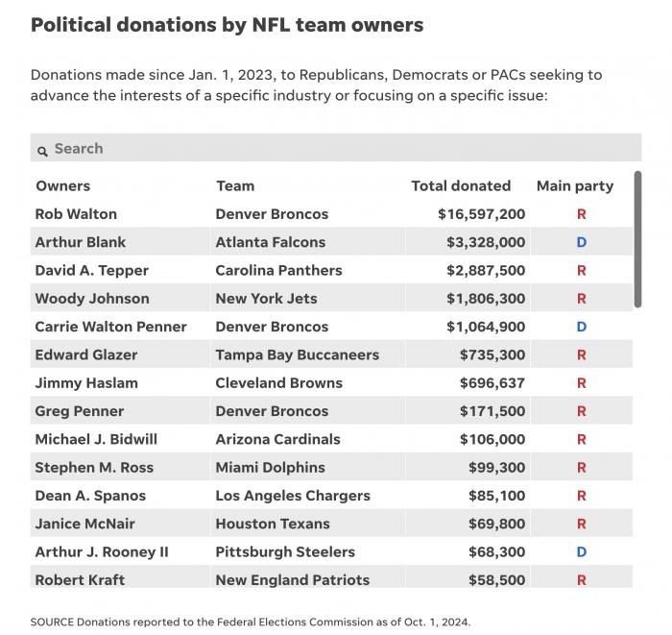Click the Janice McNair owner name
The width and height of the screenshot is (672, 635).
coord(84,524)
